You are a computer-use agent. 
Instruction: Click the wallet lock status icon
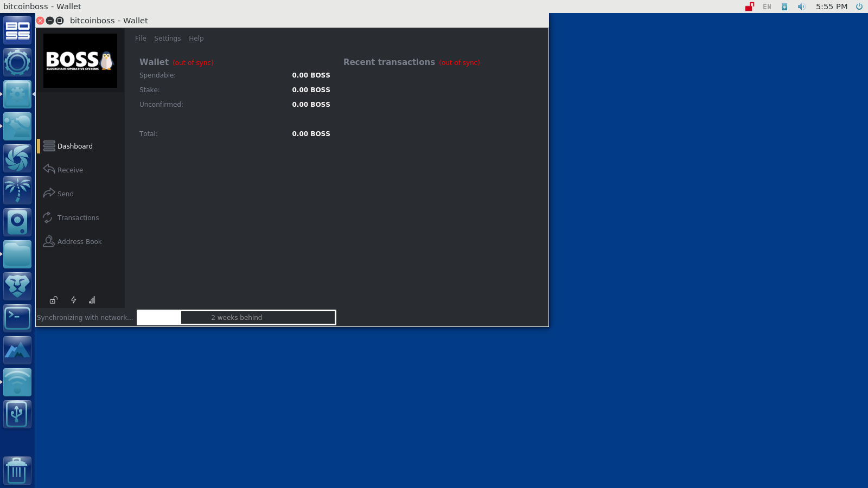pyautogui.click(x=54, y=300)
